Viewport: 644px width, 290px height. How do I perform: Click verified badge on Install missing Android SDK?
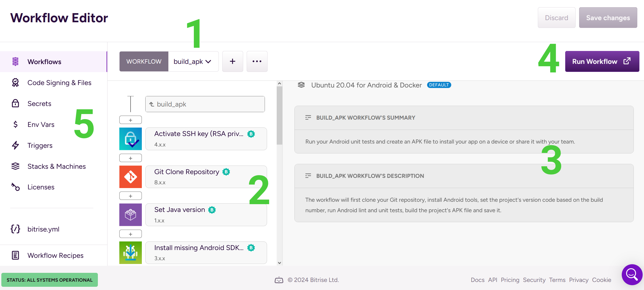251,248
